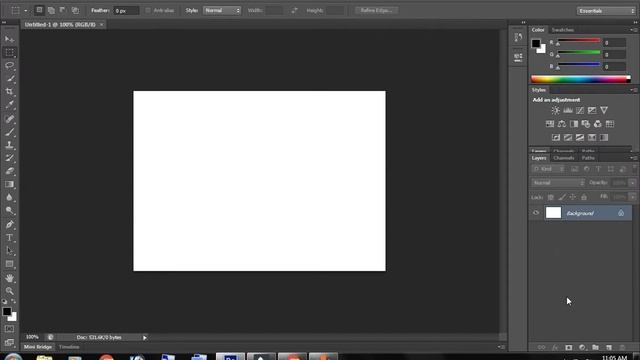The width and height of the screenshot is (640, 360).
Task: Switch to the Paths tab
Action: (x=588, y=158)
